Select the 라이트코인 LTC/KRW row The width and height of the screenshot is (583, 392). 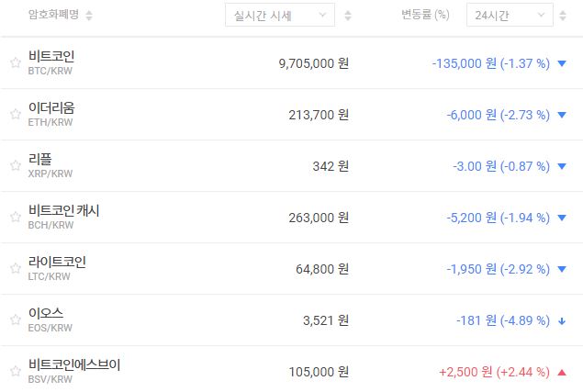[57, 263]
